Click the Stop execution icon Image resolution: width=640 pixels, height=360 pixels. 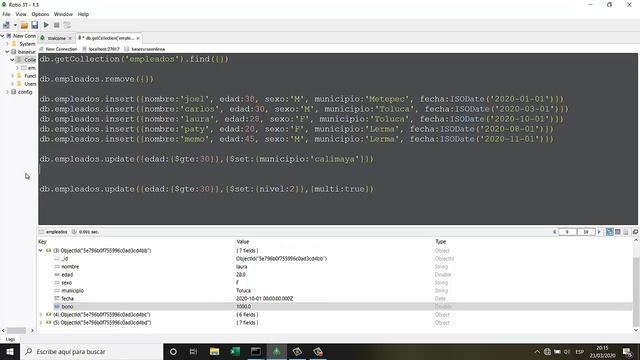pos(57,25)
